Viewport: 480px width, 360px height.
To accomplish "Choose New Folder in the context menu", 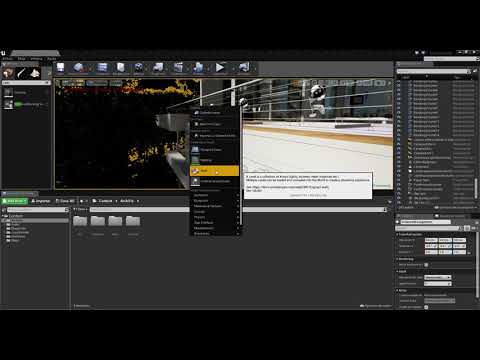I will click(x=214, y=113).
